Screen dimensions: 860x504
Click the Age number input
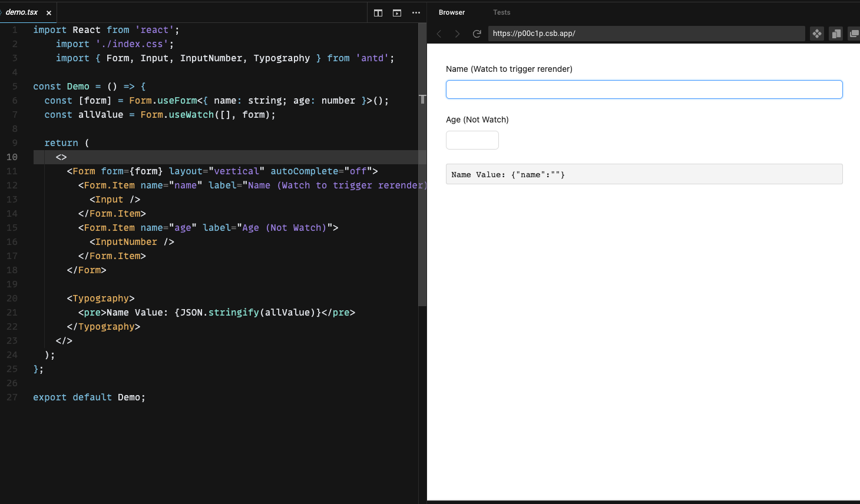click(471, 140)
